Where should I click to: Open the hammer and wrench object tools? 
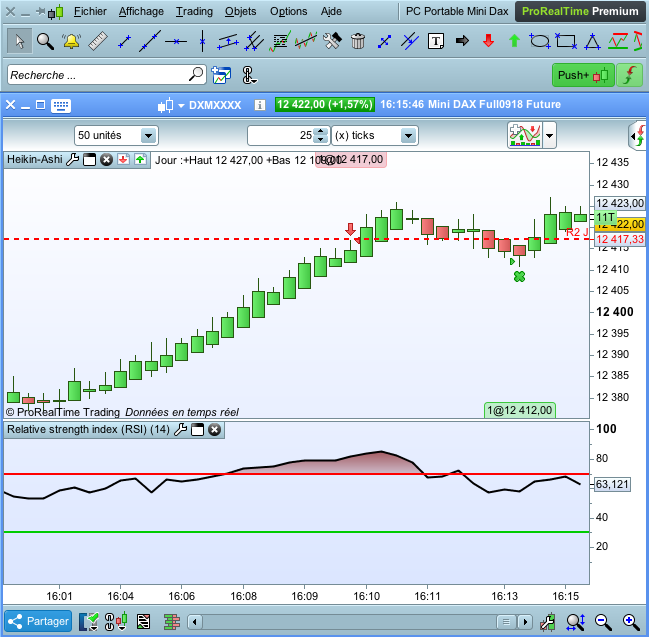[x=332, y=41]
